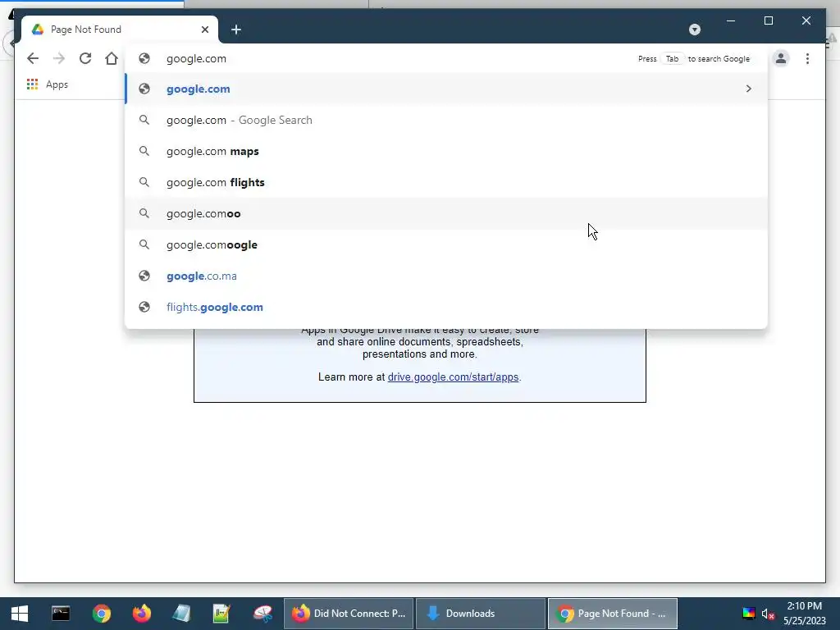Screen dimensions: 840x630
Task: Select 'google.com - Google Search' suggestion
Action: click(445, 120)
